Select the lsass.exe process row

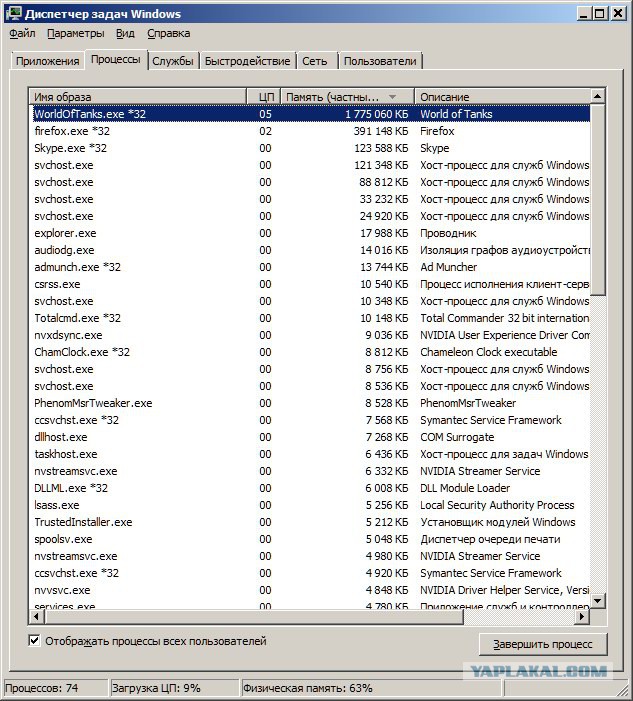click(311, 505)
